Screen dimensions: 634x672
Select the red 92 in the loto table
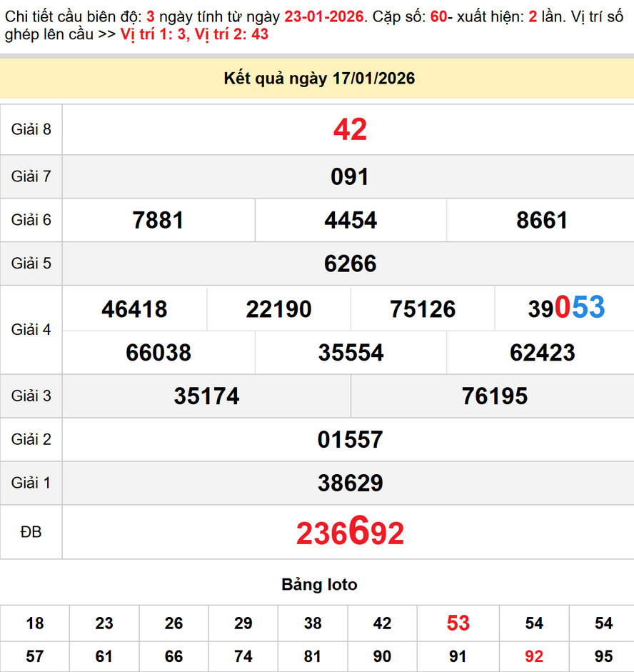click(533, 657)
